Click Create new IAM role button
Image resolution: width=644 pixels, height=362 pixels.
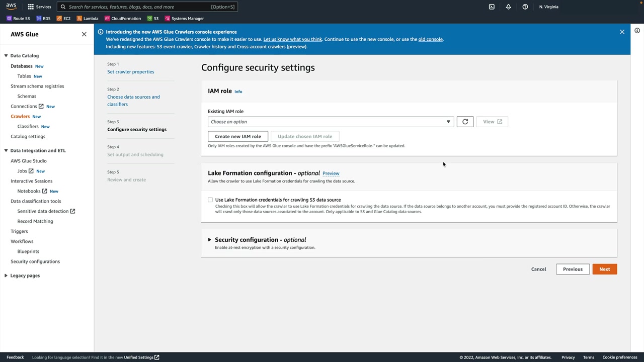coord(238,136)
